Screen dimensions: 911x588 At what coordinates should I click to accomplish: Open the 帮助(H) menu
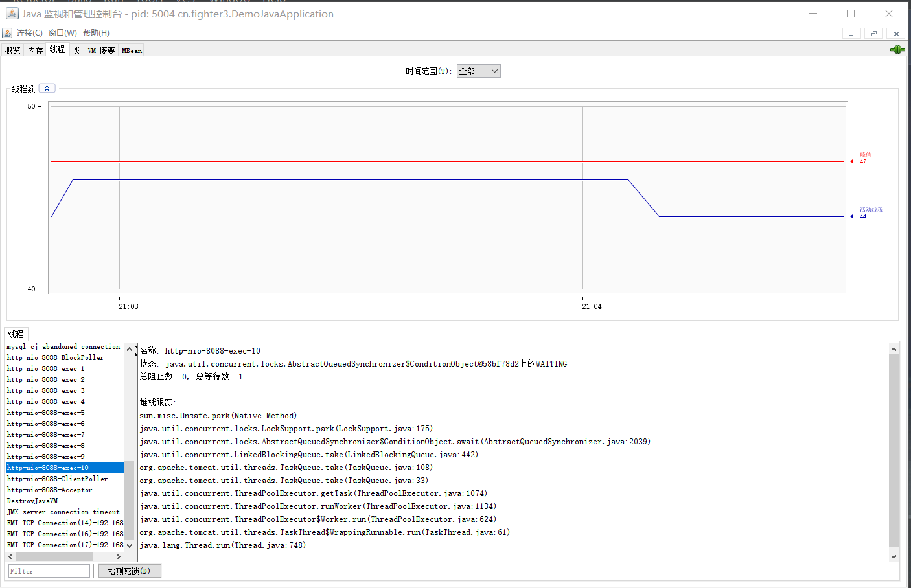click(x=96, y=33)
